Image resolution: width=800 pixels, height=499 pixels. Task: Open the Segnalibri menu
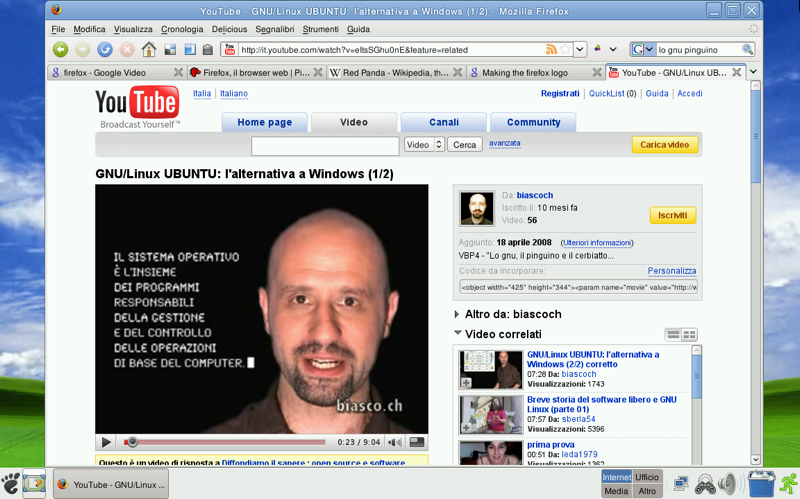pos(274,29)
